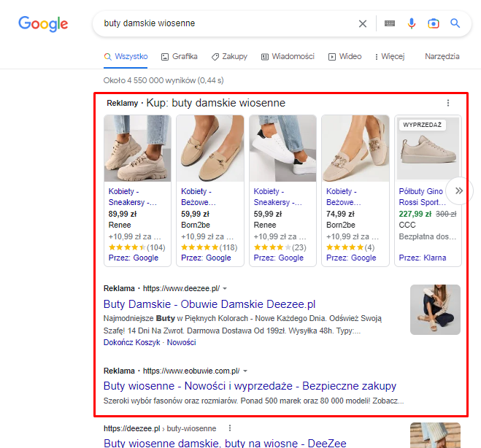Click the organic DeeZee result thumbnail
481x448 pixels.
[435, 436]
